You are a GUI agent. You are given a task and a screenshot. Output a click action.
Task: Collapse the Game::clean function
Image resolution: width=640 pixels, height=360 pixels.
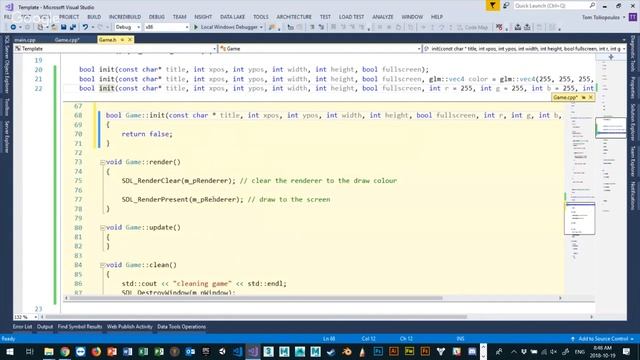click(x=102, y=265)
